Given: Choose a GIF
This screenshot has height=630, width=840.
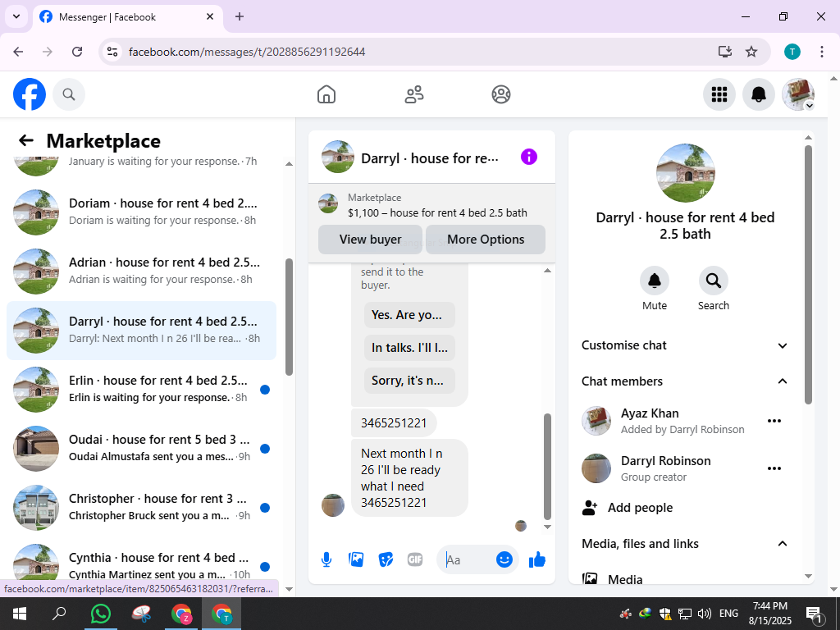Looking at the screenshot, I should 415,559.
